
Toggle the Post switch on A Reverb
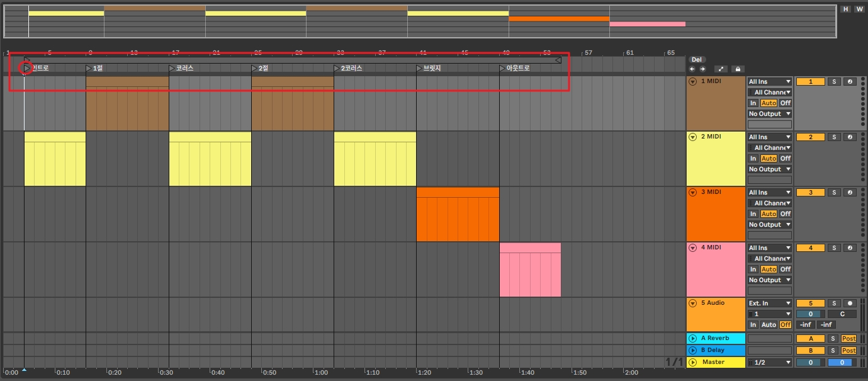tap(848, 339)
